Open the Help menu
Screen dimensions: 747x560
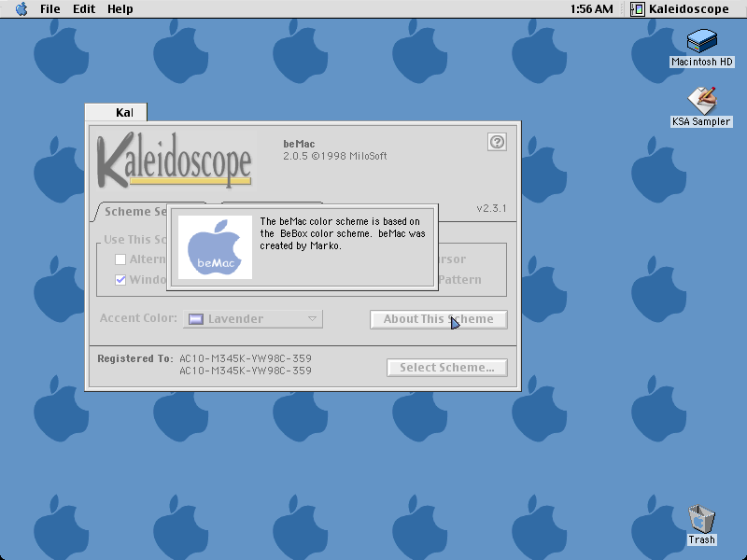[x=120, y=9]
